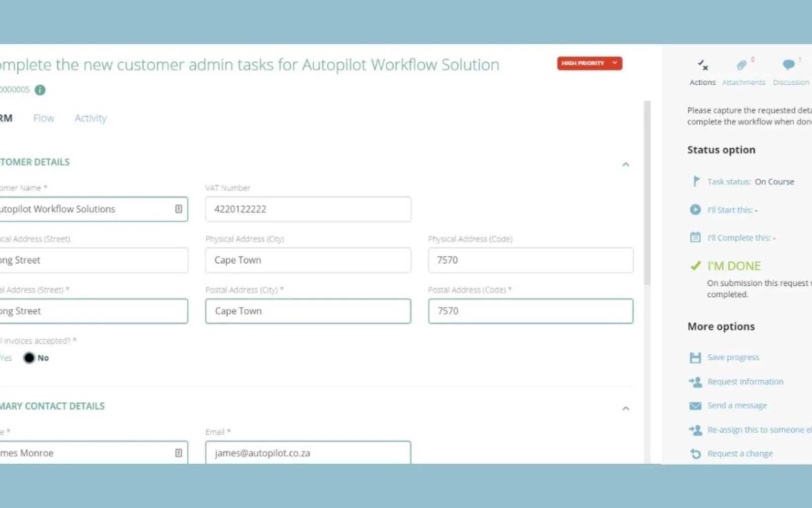Click the Save progress disk icon
This screenshot has width=812, height=508.
[x=695, y=358]
